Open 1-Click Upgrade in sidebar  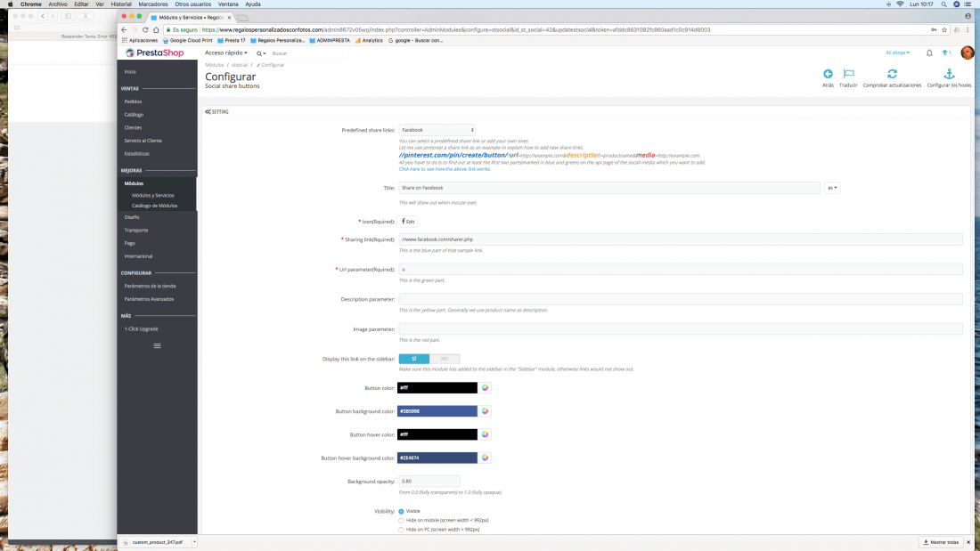[142, 329]
